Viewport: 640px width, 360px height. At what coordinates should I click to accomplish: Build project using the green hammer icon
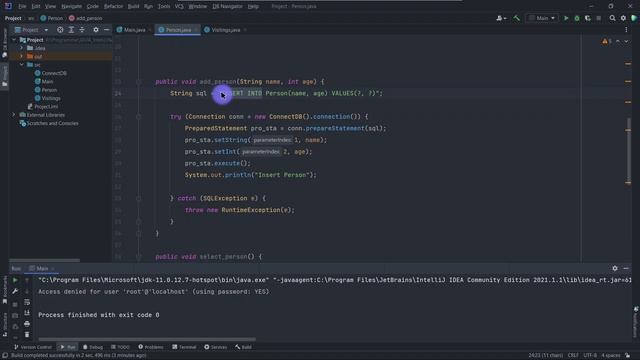516,18
